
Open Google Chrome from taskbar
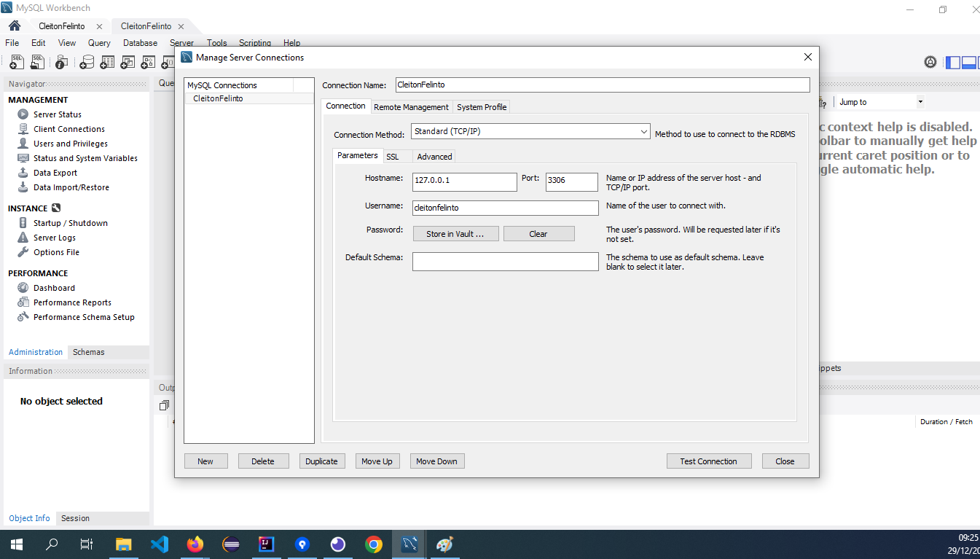pos(373,544)
